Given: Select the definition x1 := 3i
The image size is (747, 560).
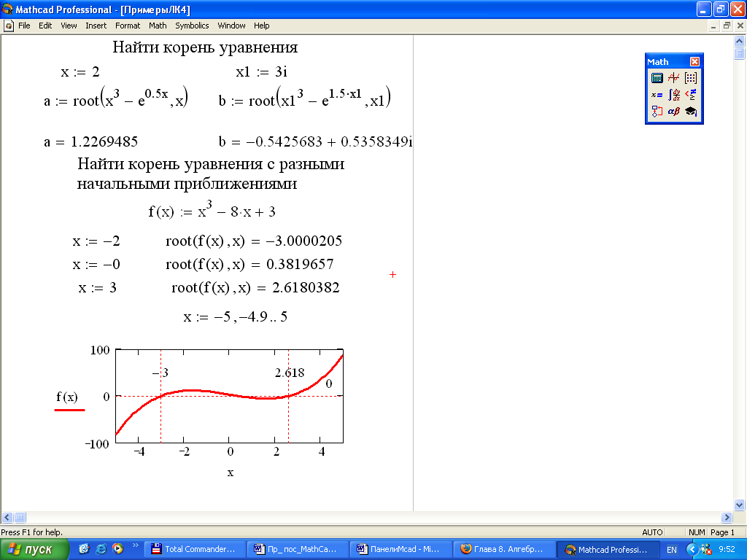Looking at the screenshot, I should [262, 72].
